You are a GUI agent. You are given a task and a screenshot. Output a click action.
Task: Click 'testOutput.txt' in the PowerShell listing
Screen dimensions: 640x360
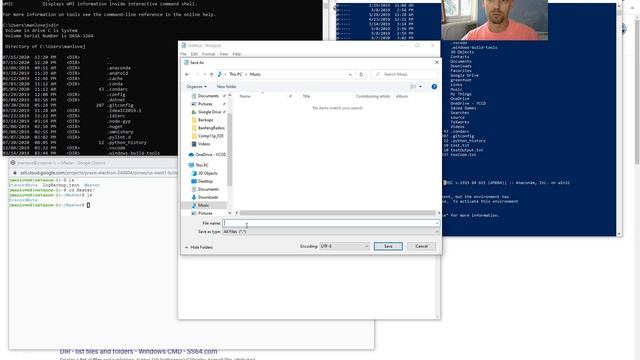(467, 150)
